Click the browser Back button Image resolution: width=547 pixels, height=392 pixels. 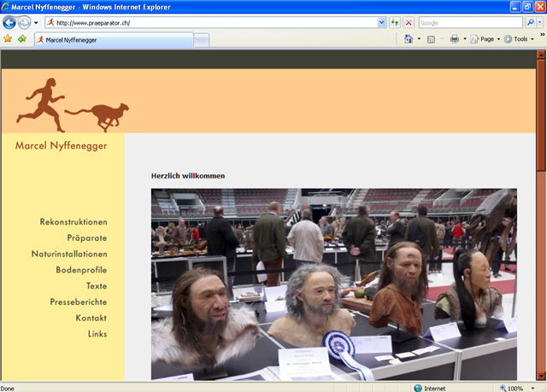click(10, 22)
